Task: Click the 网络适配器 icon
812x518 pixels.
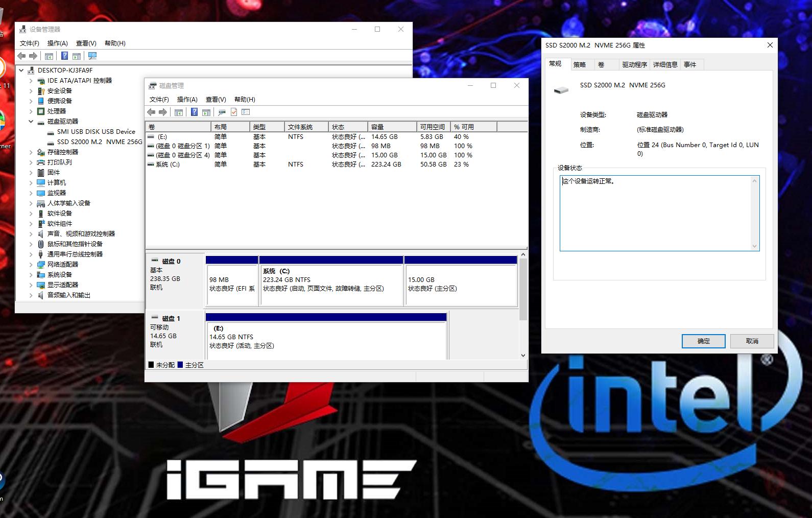Action: point(41,265)
